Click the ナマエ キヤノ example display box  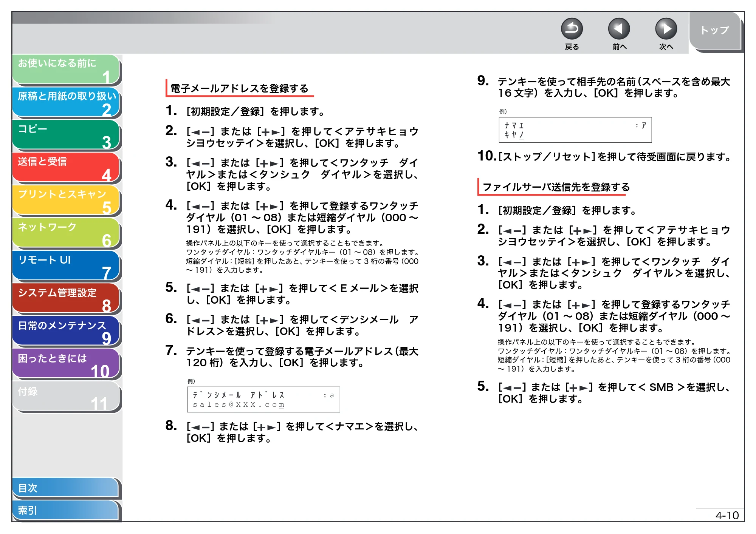575,130
